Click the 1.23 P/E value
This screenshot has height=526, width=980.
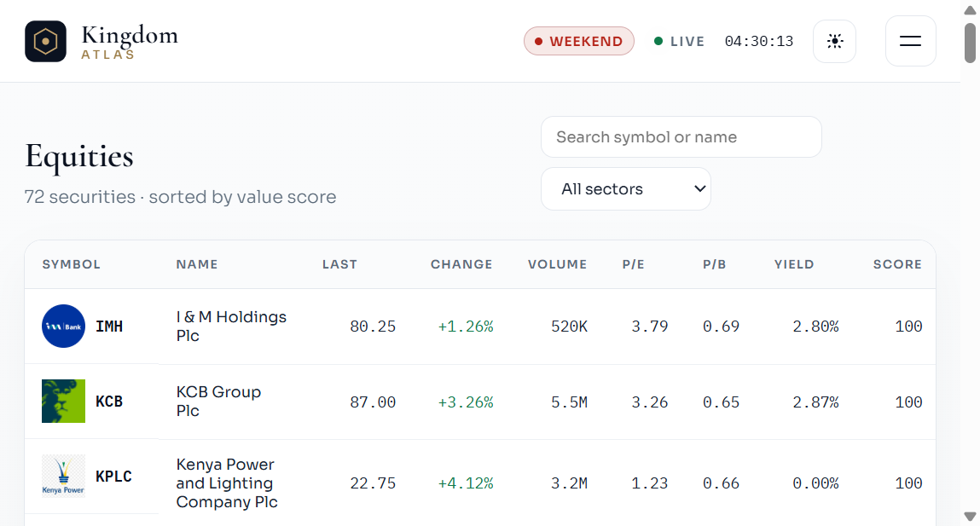[x=650, y=483]
